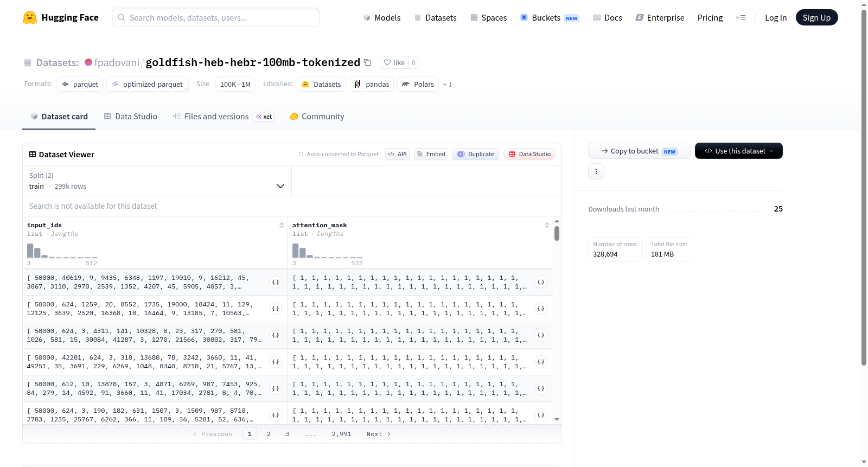The height and width of the screenshot is (467, 868).
Task: Sort the input_ids column
Action: [x=282, y=225]
